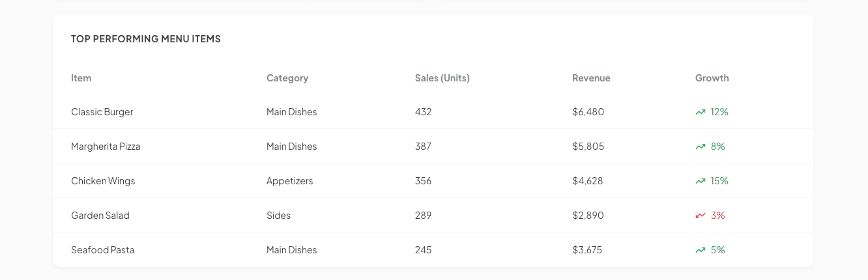Click the Appetizers category cell

pos(289,181)
